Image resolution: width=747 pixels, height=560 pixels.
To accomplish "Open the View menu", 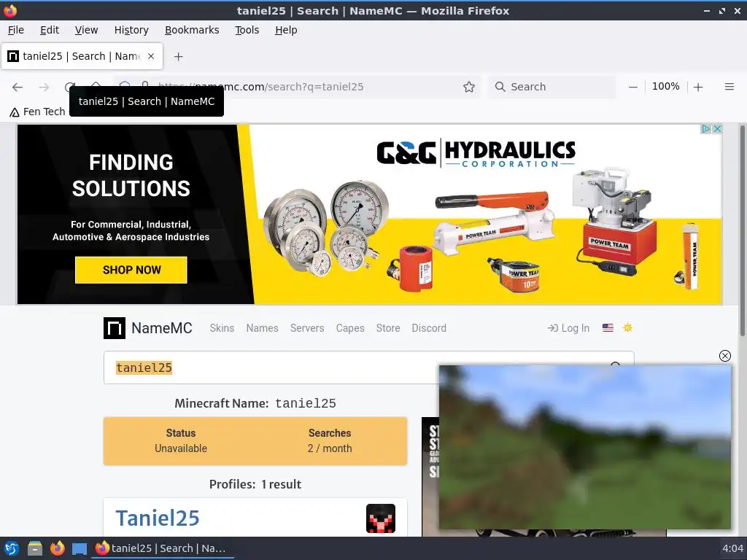I will pyautogui.click(x=86, y=30).
